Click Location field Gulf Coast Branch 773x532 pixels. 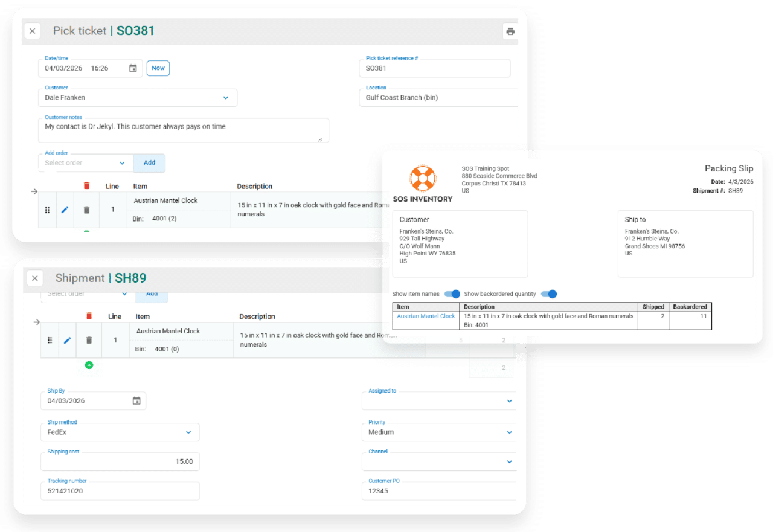(438, 98)
